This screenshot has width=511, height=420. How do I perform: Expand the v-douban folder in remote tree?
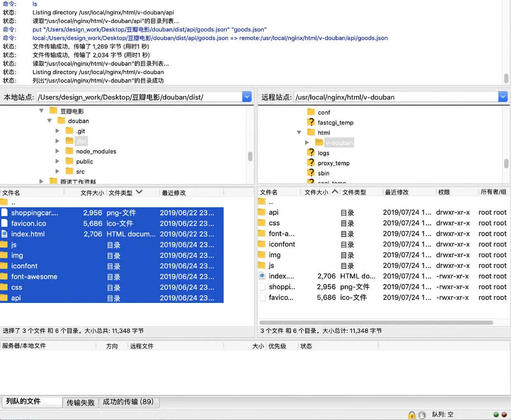[307, 143]
